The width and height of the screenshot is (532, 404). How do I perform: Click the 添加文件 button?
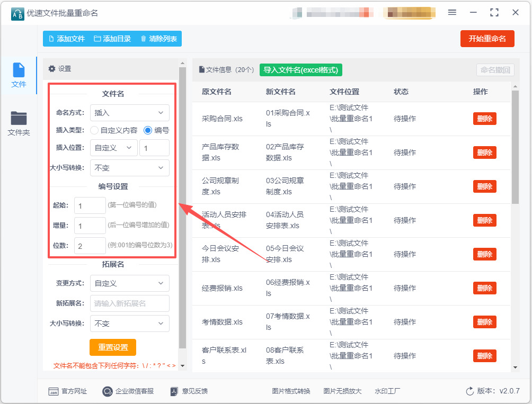pyautogui.click(x=67, y=39)
